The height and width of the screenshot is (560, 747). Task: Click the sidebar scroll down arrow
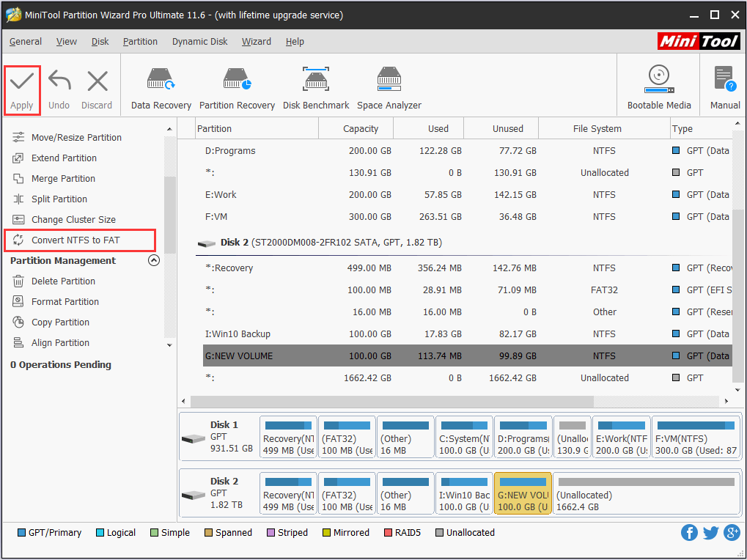169,345
